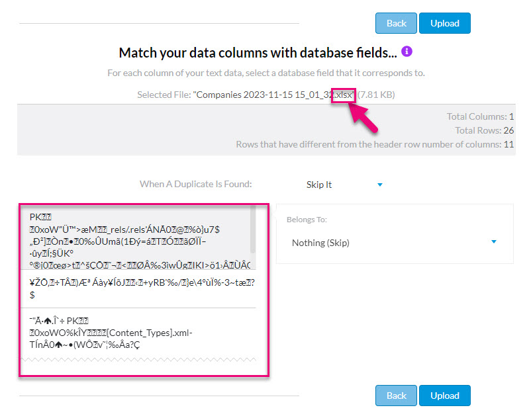Open the 'Nothing (Skip)' field dropdown
Screen dimensions: 529x420
(x=321, y=243)
